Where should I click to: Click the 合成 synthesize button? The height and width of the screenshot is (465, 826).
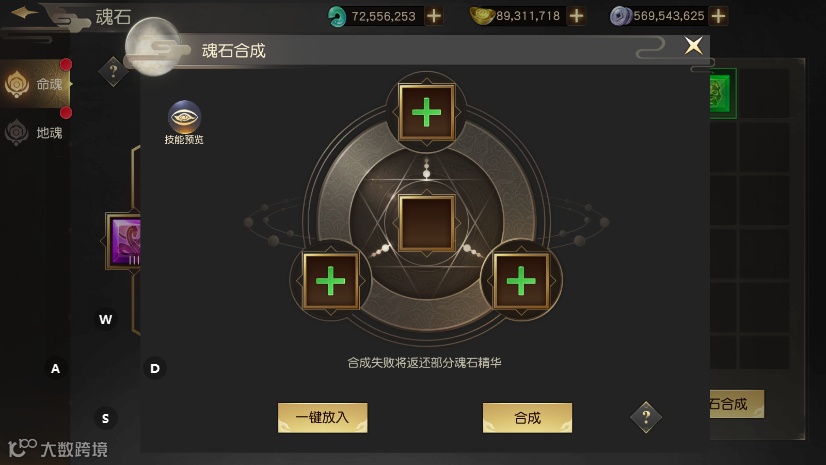(x=527, y=418)
